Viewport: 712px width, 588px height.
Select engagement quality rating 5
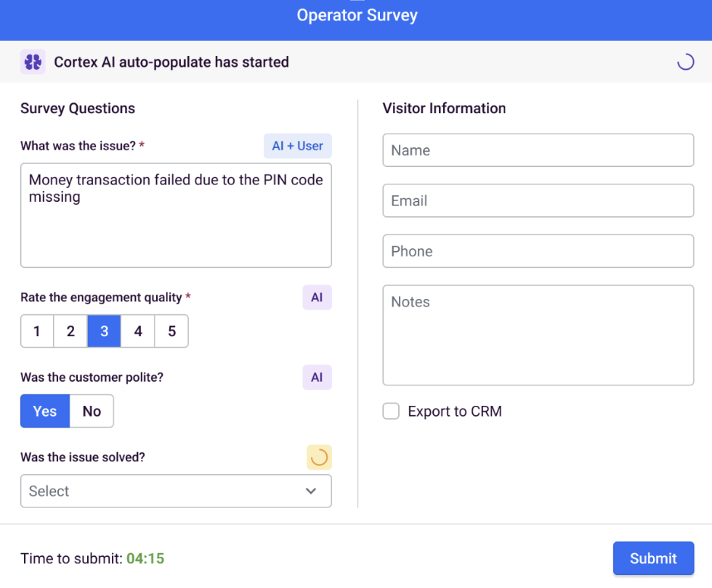point(171,331)
